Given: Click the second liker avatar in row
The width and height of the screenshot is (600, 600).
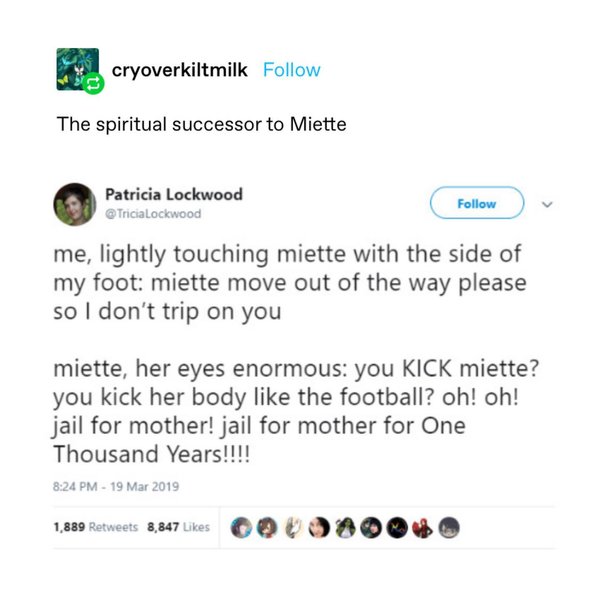Looking at the screenshot, I should click(267, 527).
